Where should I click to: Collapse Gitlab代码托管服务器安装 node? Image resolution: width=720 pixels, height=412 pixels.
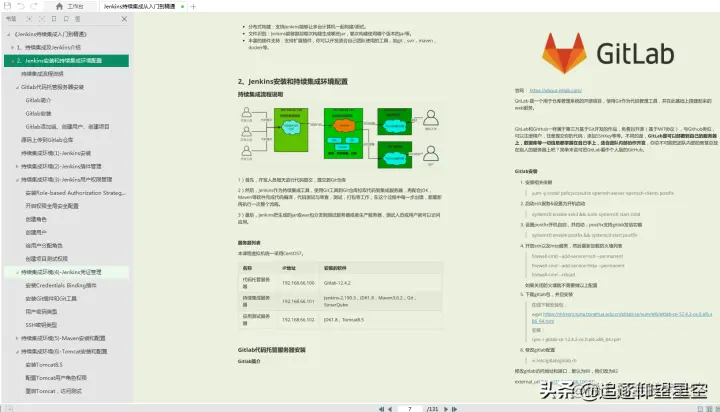[17, 87]
